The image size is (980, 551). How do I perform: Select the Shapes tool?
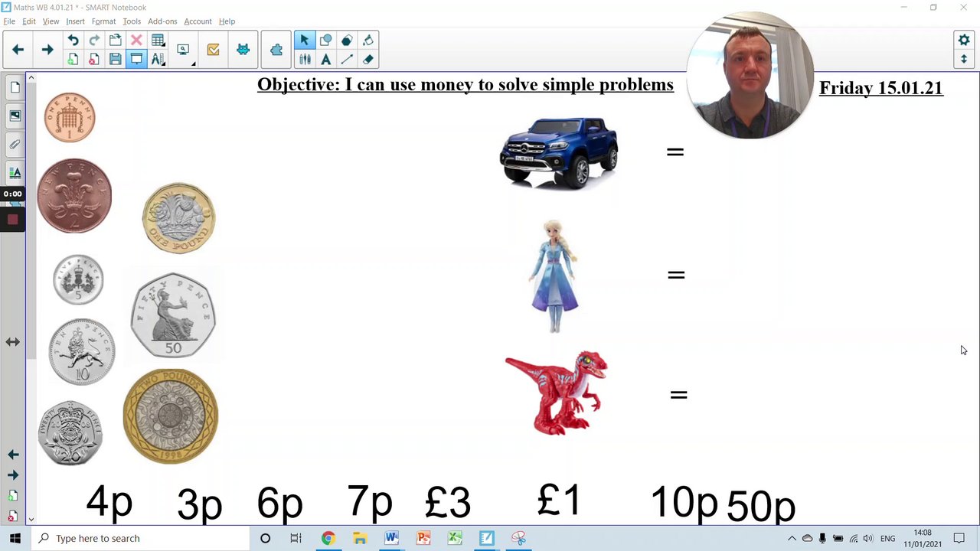[x=325, y=41]
